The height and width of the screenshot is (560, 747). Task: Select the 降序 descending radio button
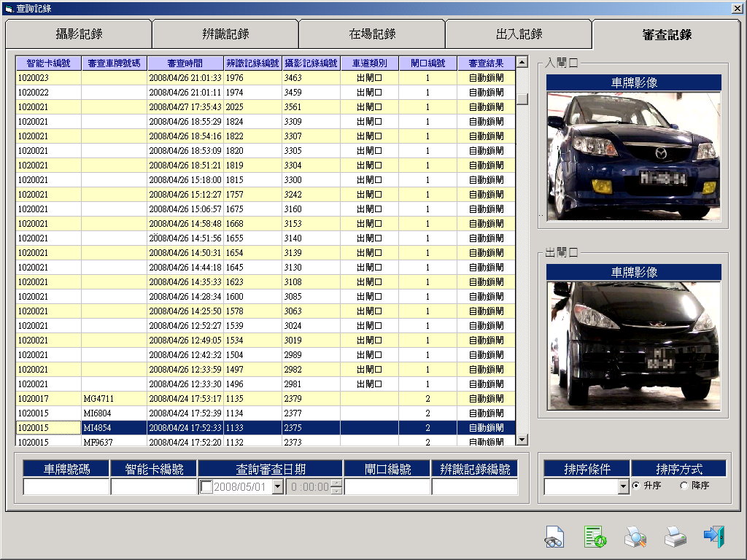[684, 486]
